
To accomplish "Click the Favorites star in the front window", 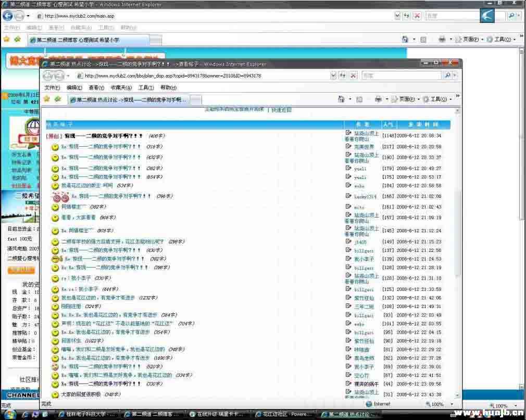I will (x=47, y=99).
